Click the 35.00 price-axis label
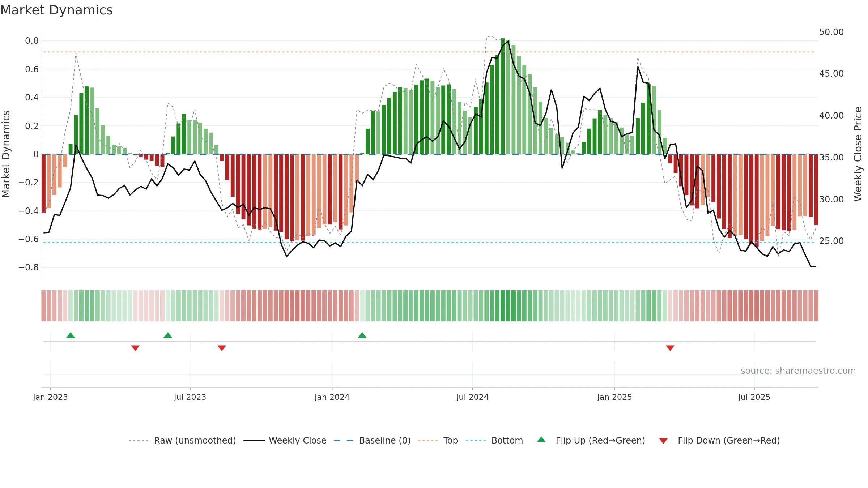868x488 pixels. [831, 158]
